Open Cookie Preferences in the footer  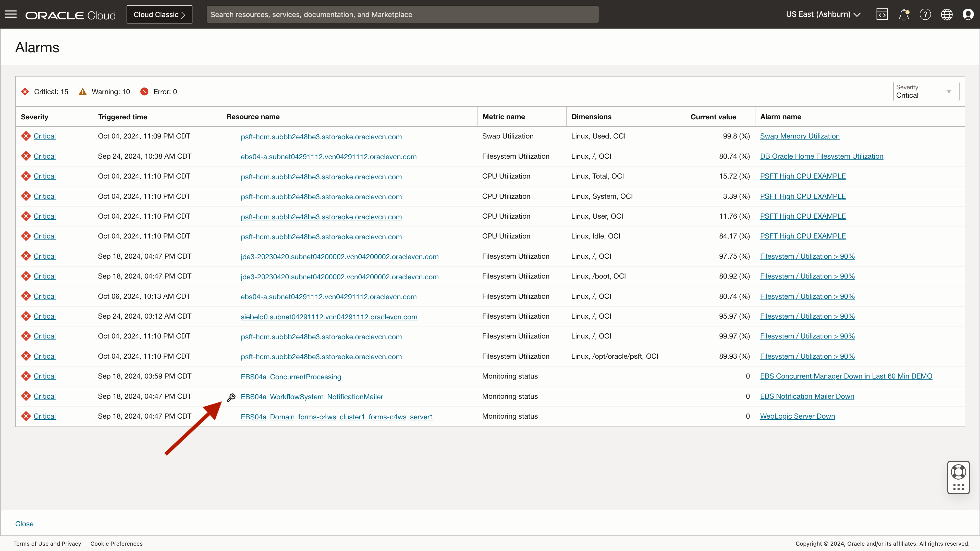click(x=116, y=543)
